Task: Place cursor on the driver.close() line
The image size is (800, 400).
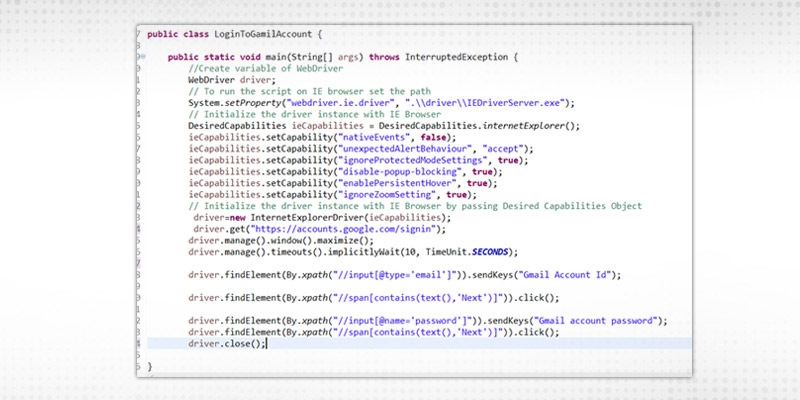Action: (x=228, y=343)
